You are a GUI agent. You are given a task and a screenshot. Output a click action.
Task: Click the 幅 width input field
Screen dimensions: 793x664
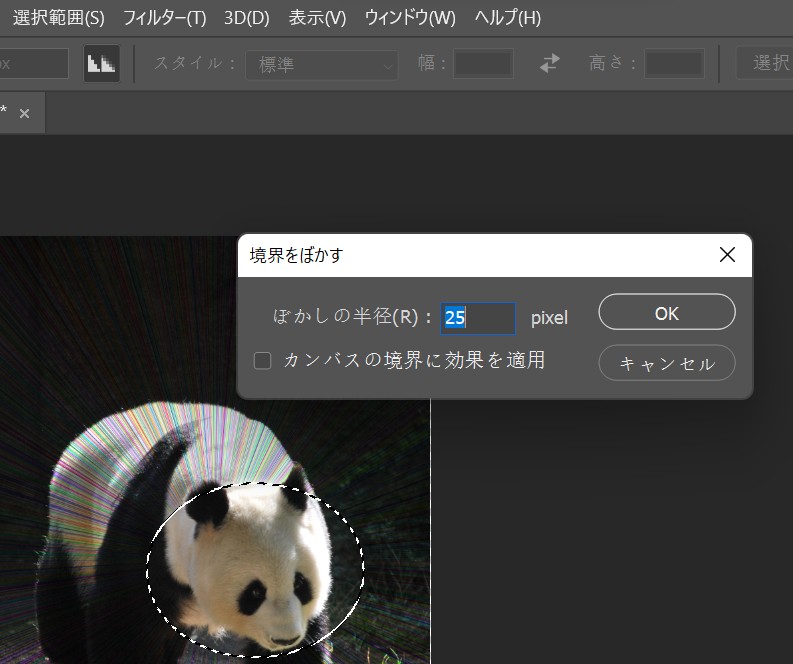click(x=483, y=64)
